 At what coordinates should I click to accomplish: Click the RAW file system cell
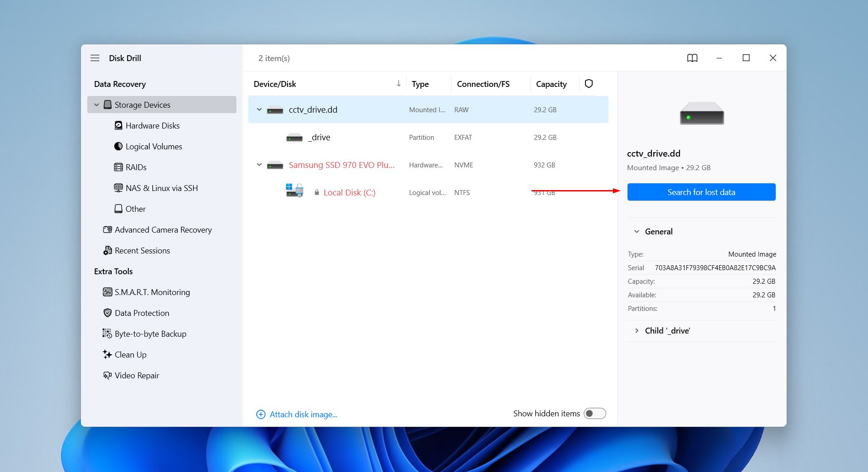tap(461, 110)
